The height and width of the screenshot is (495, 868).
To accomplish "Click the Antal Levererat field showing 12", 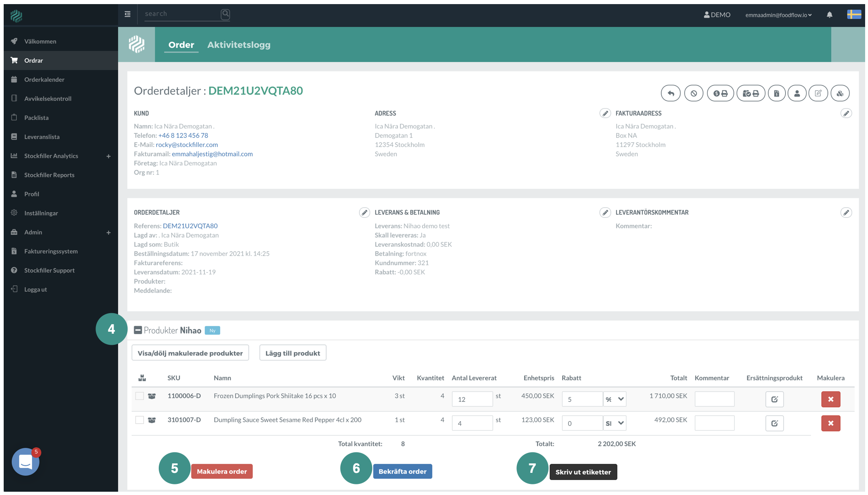I will pyautogui.click(x=472, y=399).
